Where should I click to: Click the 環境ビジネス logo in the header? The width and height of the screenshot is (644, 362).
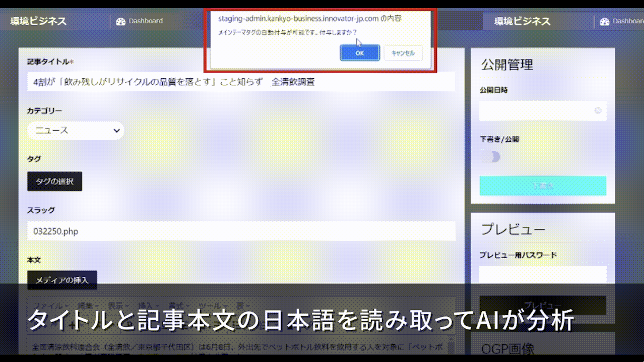pyautogui.click(x=38, y=21)
